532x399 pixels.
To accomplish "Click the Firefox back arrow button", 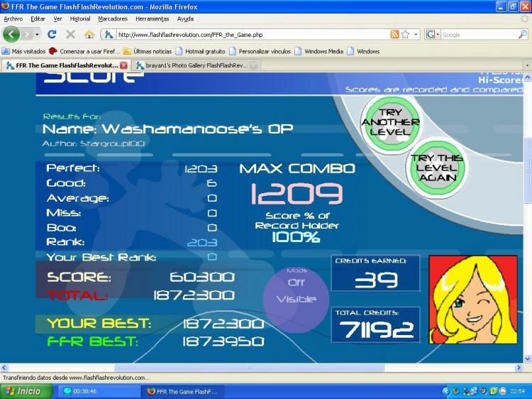I will point(12,34).
